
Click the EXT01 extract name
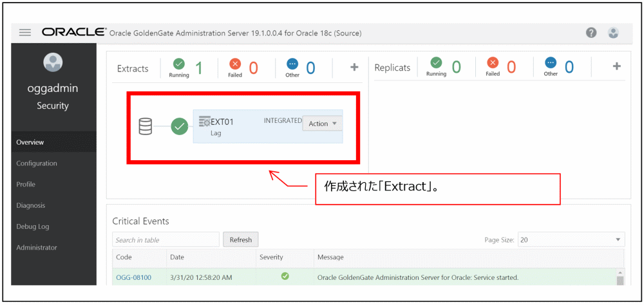222,122
